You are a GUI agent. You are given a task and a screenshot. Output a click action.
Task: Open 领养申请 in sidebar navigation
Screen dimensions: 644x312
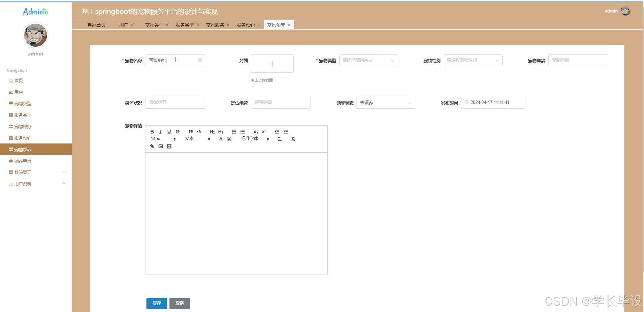[23, 161]
